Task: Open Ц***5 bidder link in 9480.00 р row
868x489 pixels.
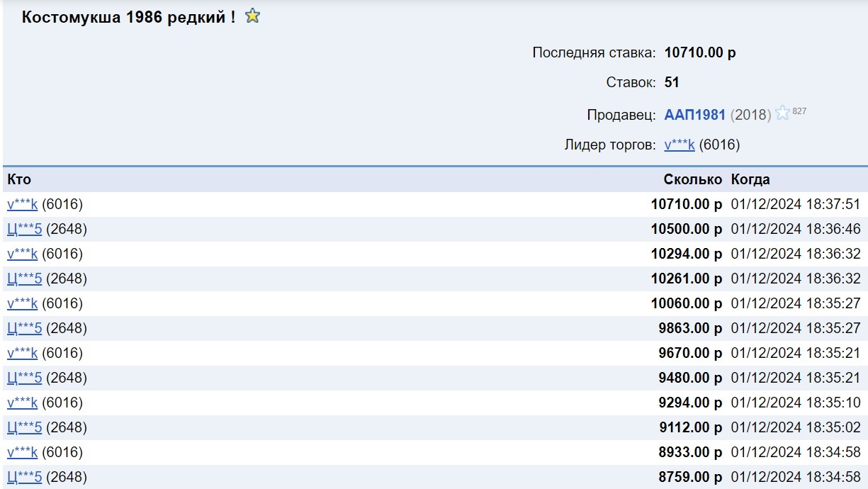Action: (x=24, y=378)
